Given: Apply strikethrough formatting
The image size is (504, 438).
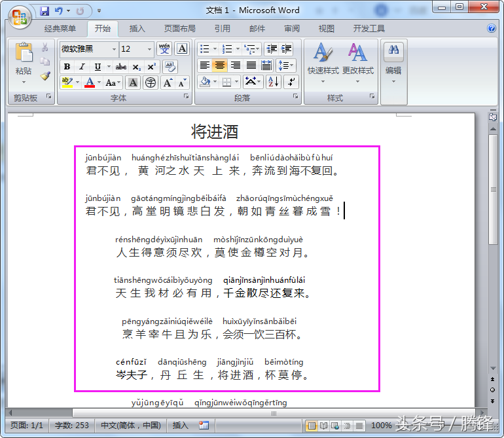Looking at the screenshot, I should (121, 67).
